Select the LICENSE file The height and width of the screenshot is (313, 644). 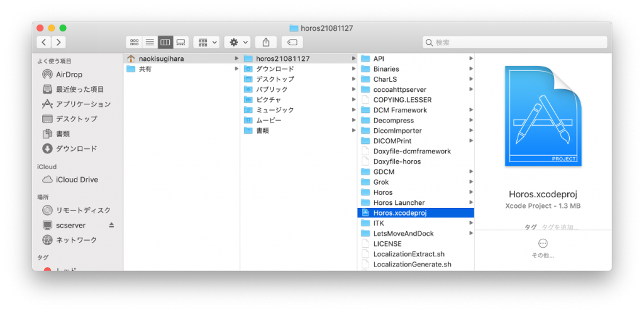click(416, 244)
